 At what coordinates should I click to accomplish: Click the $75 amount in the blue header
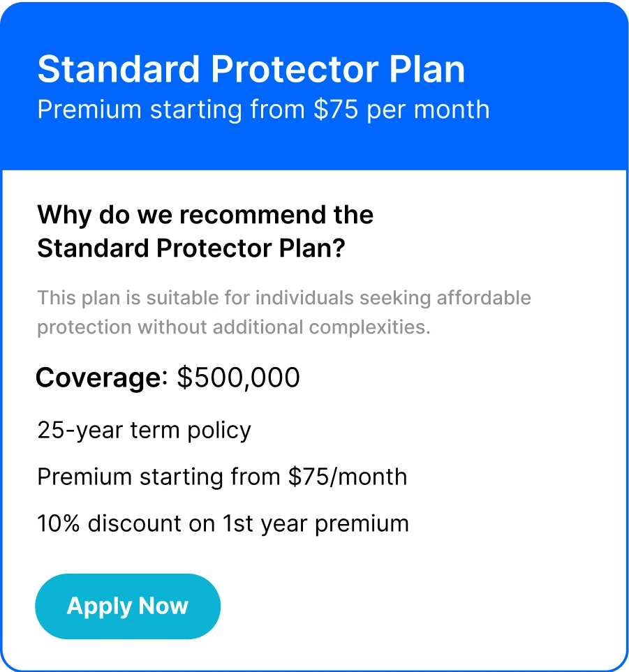tap(336, 110)
